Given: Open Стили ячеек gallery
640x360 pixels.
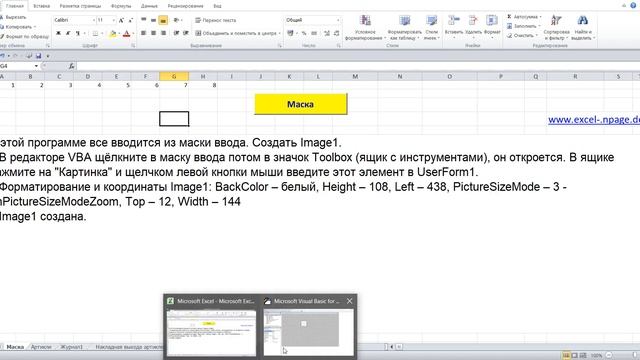Looking at the screenshot, I should (431, 27).
